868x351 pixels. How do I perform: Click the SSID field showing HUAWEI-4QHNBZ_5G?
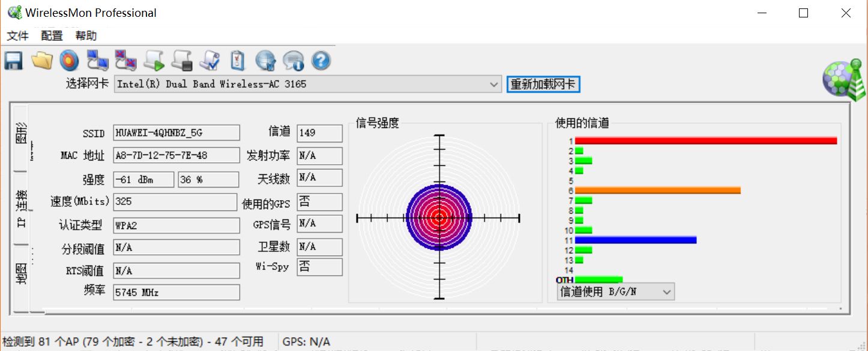tap(176, 133)
